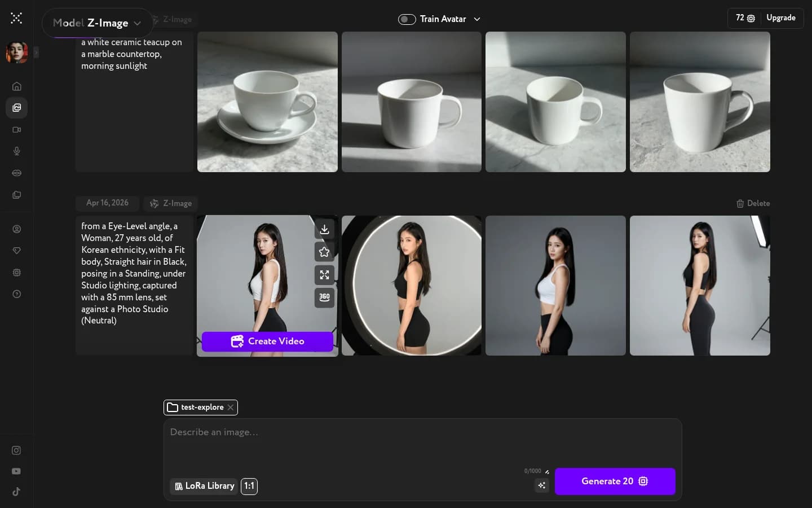Open the Instagram icon at the bottom left
Screen dimensions: 812x508
(16, 450)
